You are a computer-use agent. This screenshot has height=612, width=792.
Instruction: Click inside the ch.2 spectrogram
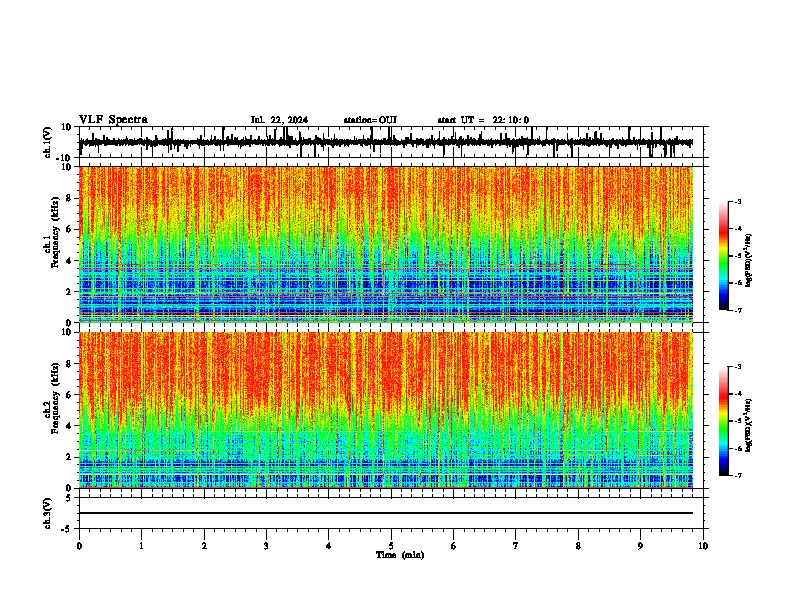pos(386,410)
